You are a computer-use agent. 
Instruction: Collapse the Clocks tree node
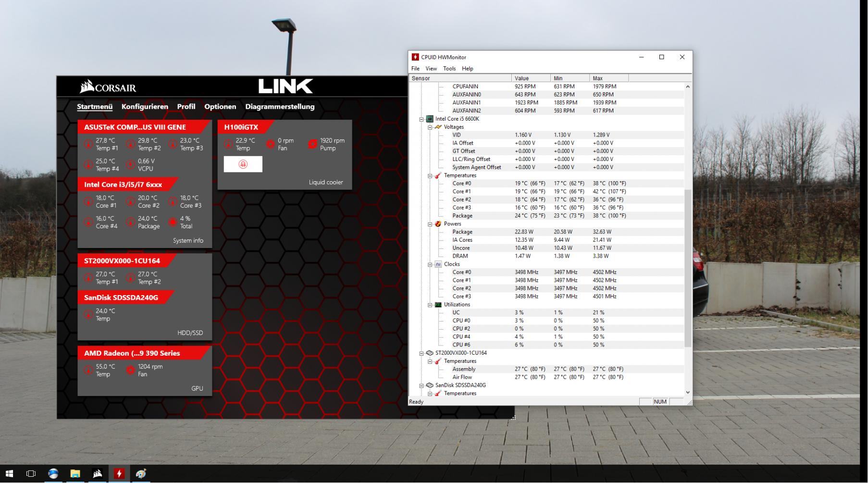pyautogui.click(x=430, y=265)
